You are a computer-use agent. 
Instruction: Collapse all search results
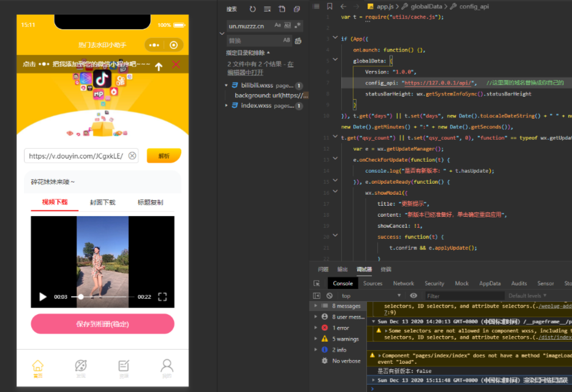(x=296, y=9)
